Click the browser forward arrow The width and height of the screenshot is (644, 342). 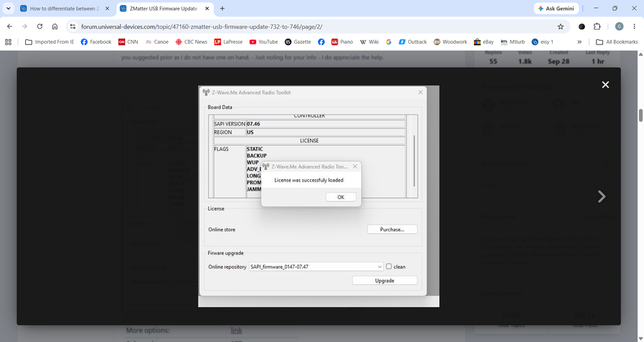[24, 26]
